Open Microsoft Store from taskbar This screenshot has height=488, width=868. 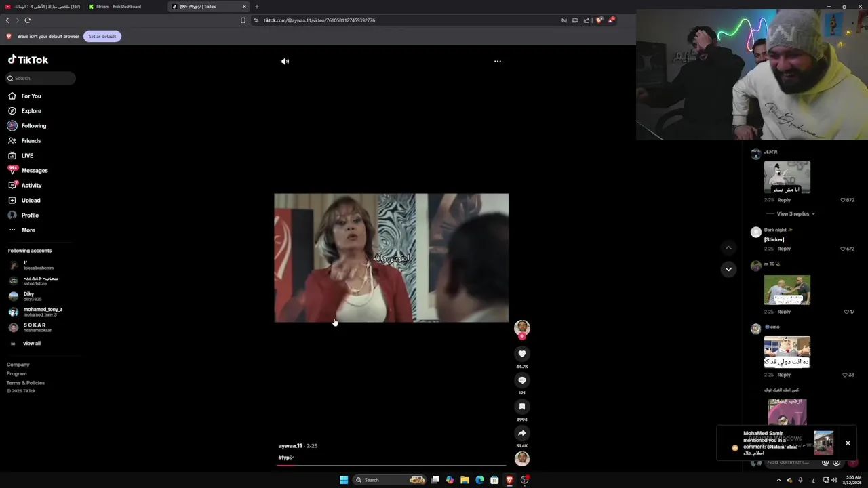click(x=494, y=480)
